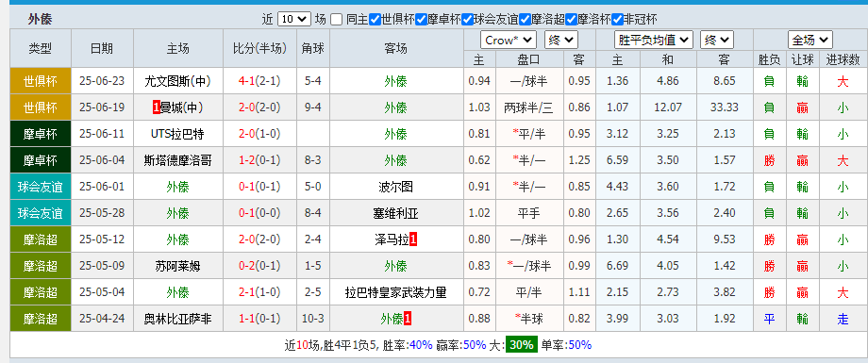Open team link 泽马拉
Viewport: 868px width, 363px height.
[x=391, y=239]
